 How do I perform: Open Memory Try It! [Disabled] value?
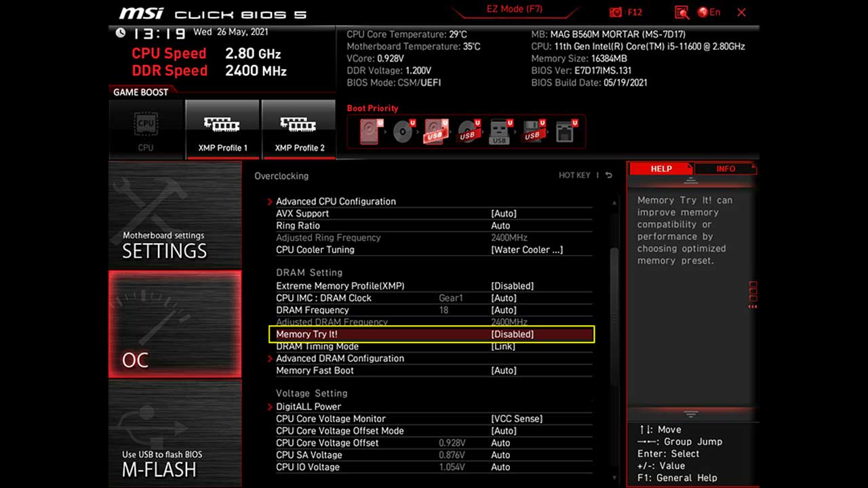point(512,334)
